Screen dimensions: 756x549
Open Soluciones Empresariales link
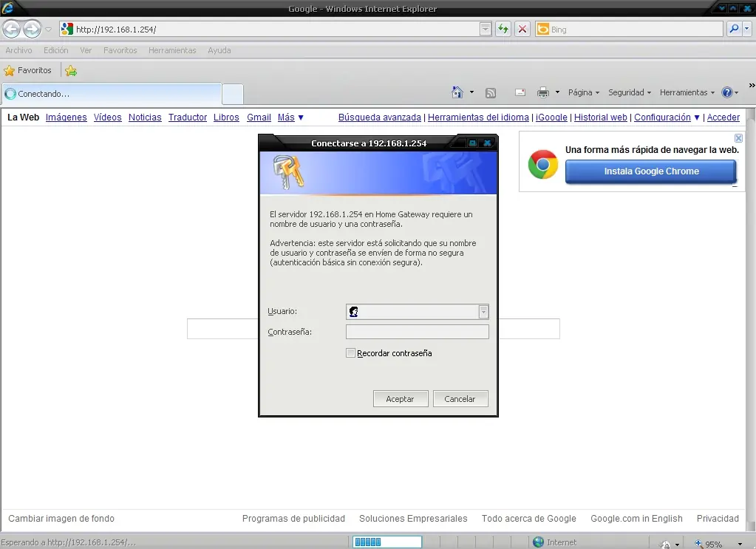tap(413, 518)
